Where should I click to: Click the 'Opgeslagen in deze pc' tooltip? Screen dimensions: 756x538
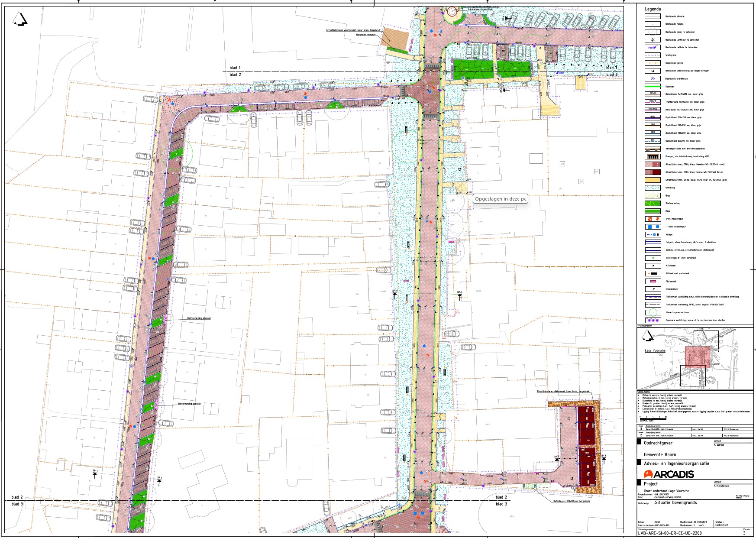501,199
